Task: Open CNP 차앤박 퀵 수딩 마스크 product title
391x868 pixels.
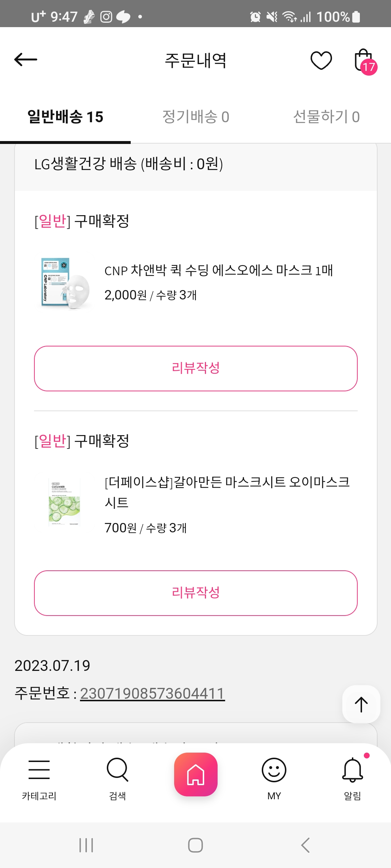Action: pos(218,271)
